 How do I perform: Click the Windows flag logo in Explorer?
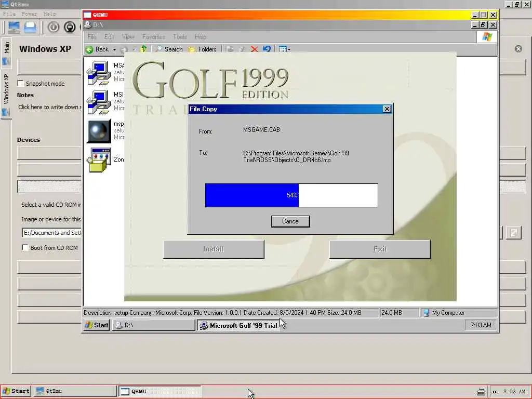(487, 37)
